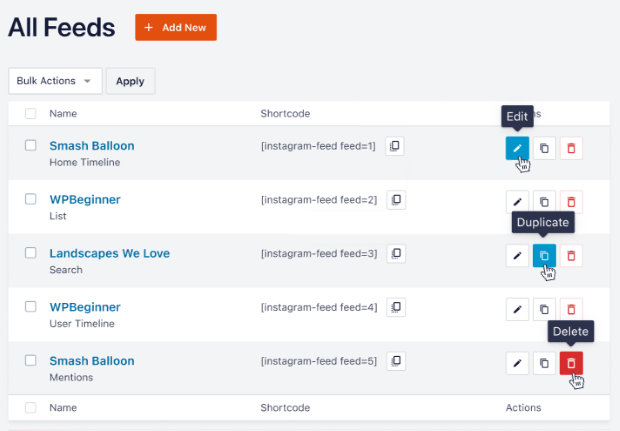
Task: Click the [instagram-feed feed=2] shortcode text
Action: 319,200
